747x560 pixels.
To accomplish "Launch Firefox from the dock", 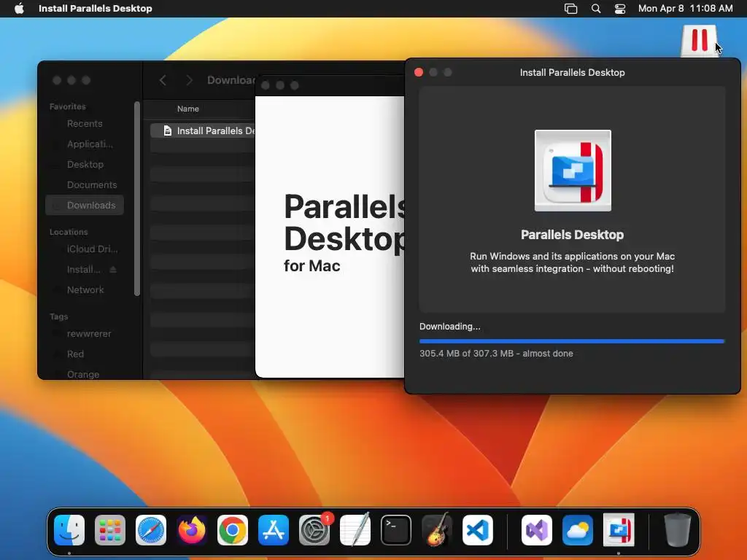I will click(192, 530).
